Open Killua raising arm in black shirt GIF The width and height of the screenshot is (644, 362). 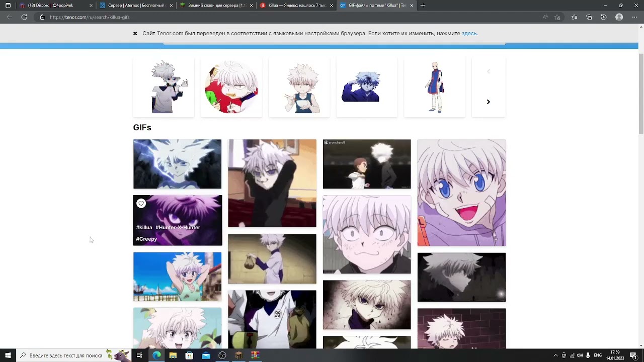click(x=272, y=184)
